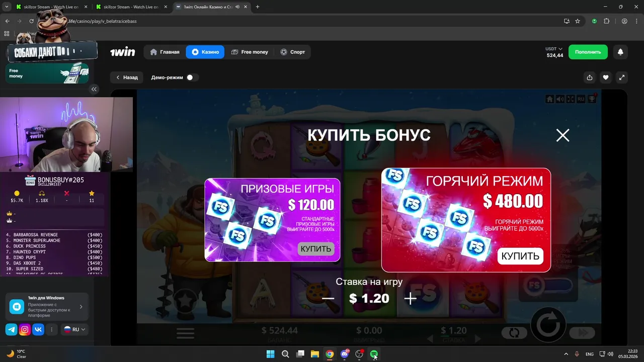Screen dimensions: 644x362
Task: Go back in the browser
Action: point(7,21)
